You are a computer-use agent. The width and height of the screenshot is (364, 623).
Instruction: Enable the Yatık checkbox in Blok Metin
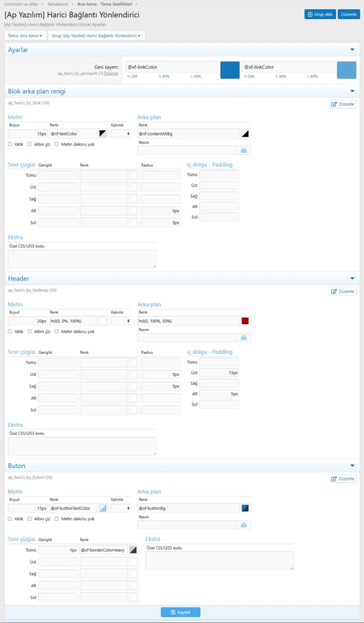coord(10,144)
